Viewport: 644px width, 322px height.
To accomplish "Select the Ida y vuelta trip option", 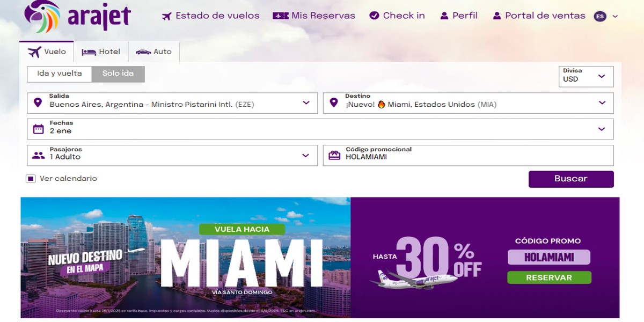I will (x=60, y=74).
